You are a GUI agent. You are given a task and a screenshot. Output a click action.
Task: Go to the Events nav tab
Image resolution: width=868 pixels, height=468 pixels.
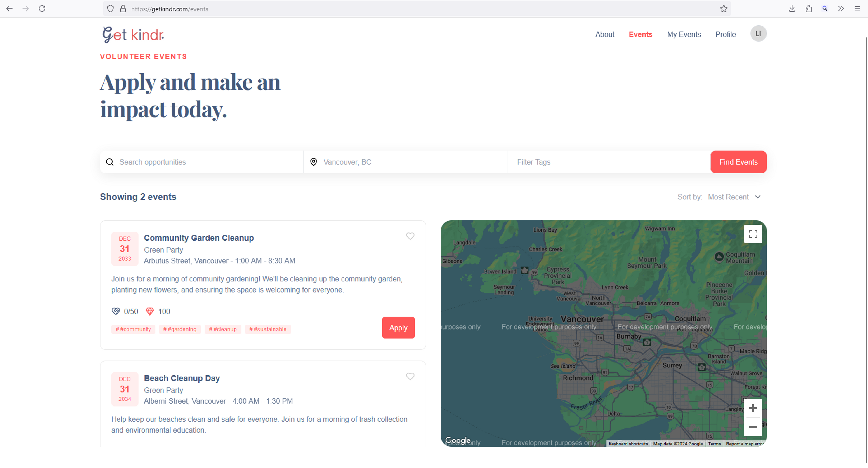coord(640,34)
